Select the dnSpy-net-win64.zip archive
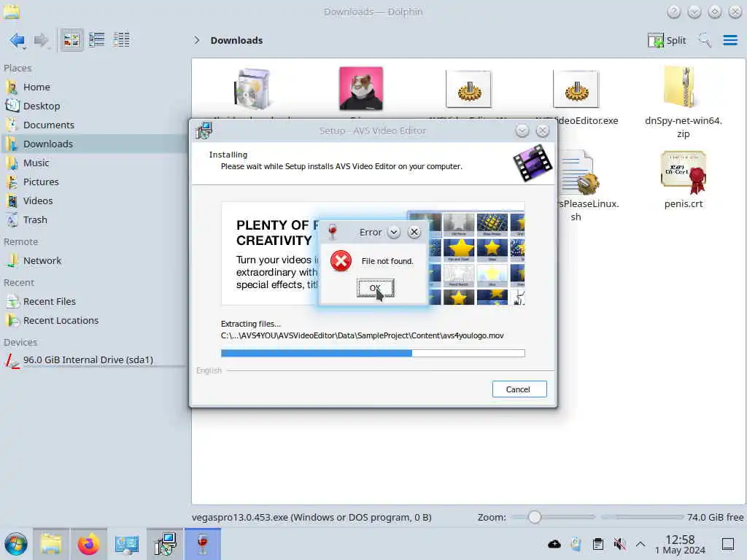 683,87
